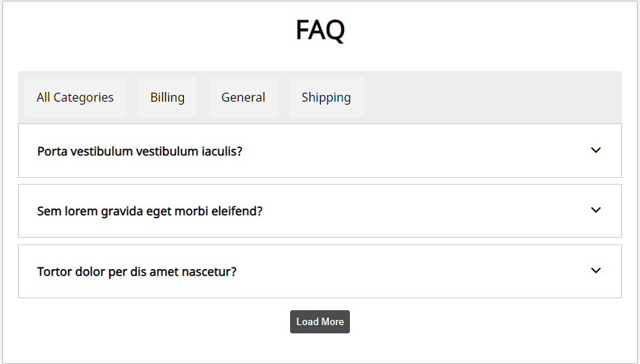Reveal answer to 'Tortor dolor per dis amet nascetur?'

coord(137,271)
